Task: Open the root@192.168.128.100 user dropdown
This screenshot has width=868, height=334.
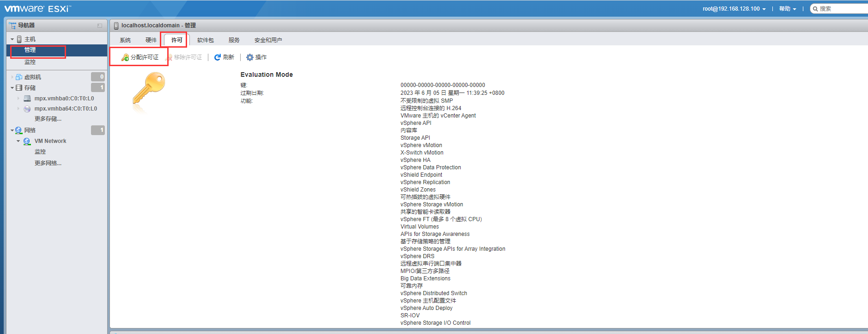Action: click(734, 9)
